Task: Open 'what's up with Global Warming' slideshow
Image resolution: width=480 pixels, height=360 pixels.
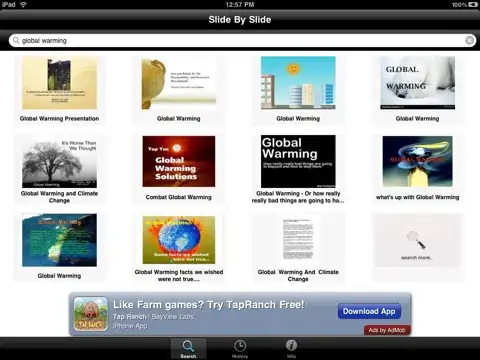Action: [417, 161]
